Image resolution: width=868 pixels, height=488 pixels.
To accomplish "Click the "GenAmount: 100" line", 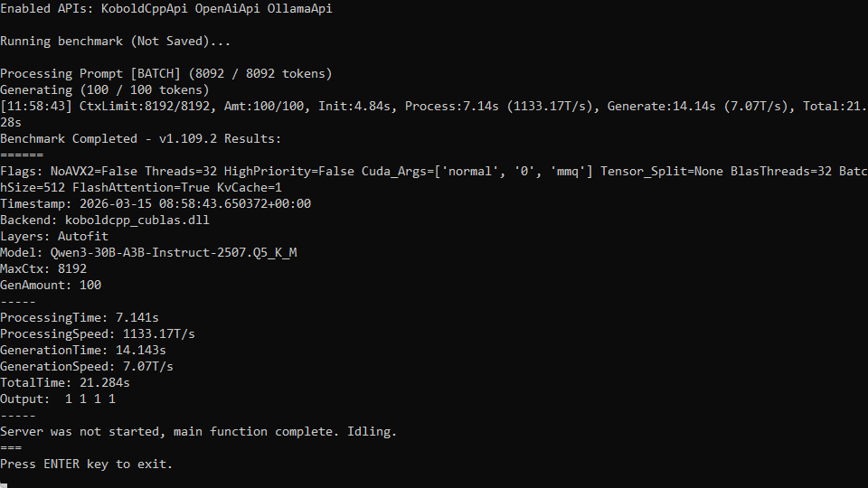I will 51,286.
